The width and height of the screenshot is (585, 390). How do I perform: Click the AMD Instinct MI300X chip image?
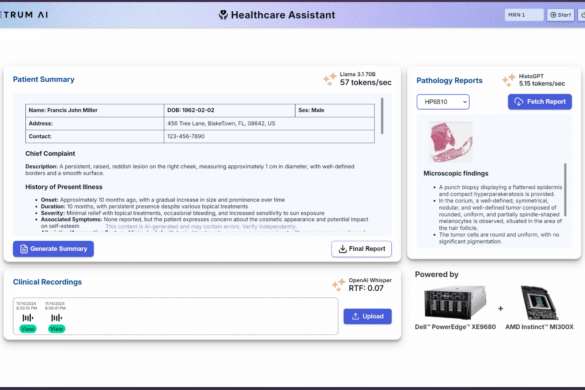[539, 303]
